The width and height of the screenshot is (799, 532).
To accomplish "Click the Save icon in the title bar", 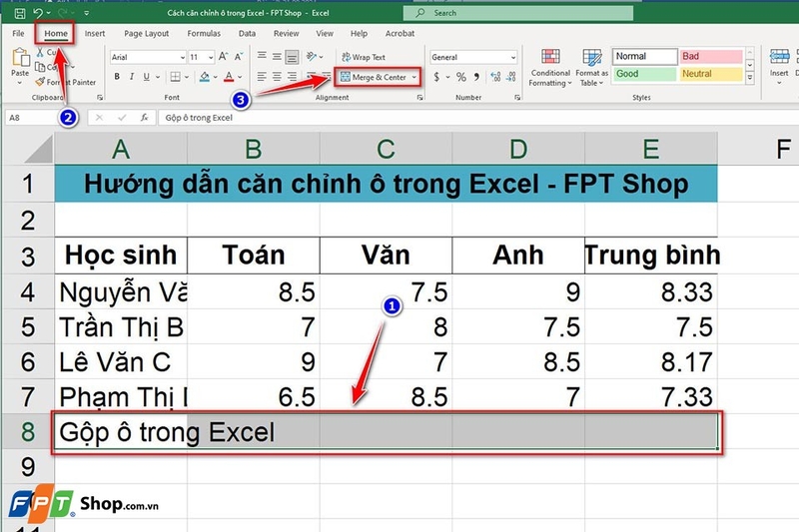I will [x=19, y=13].
